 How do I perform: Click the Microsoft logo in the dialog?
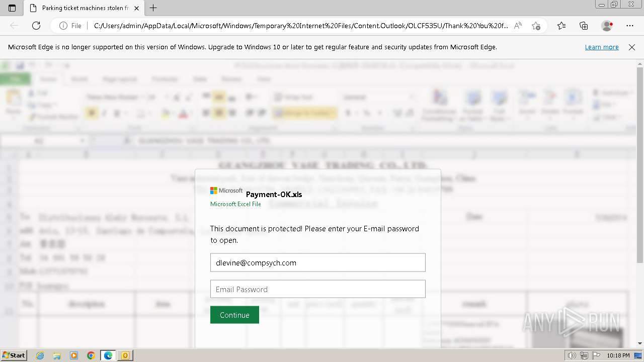226,191
